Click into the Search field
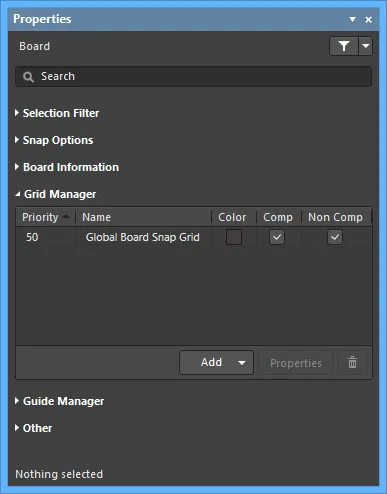 tap(193, 77)
